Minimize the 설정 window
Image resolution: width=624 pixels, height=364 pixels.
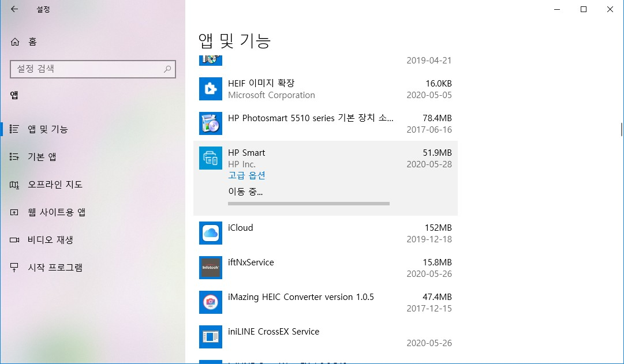click(557, 9)
